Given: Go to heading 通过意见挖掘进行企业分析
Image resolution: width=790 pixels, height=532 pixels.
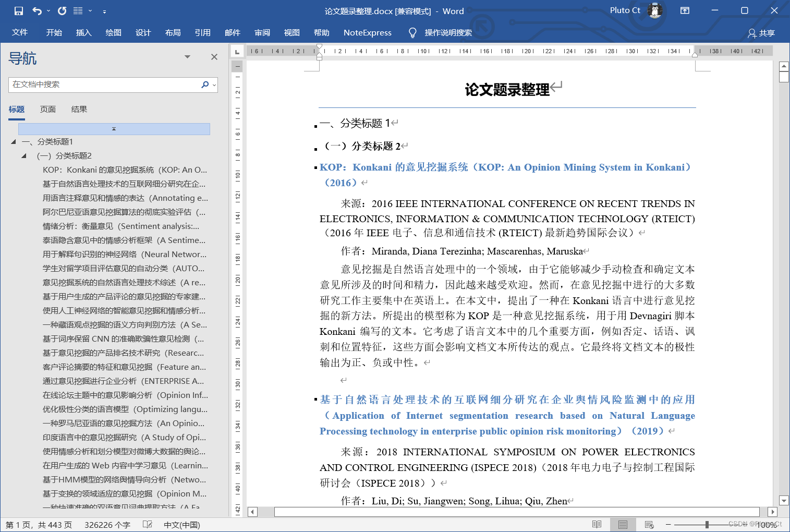Looking at the screenshot, I should 124,381.
